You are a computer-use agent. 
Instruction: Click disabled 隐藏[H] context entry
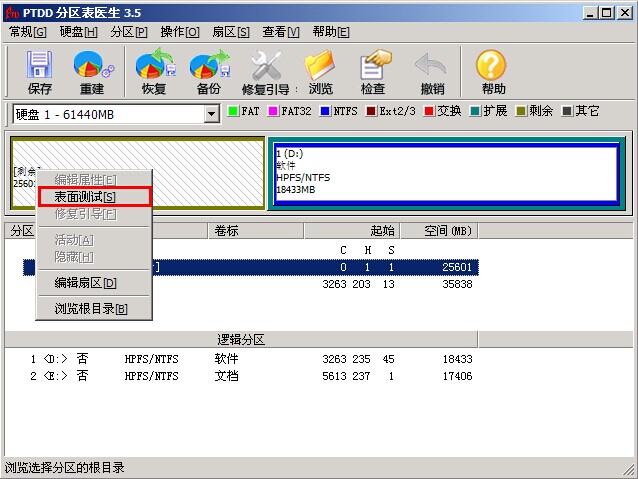point(94,257)
